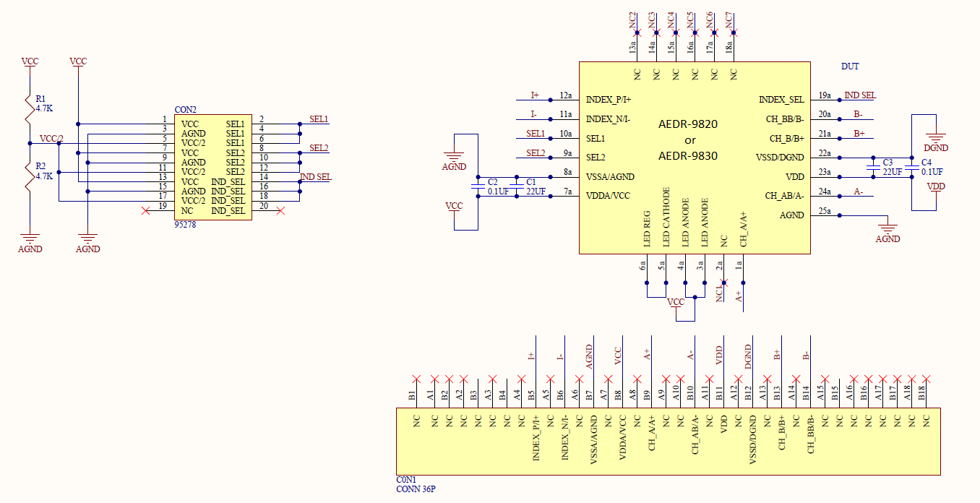The image size is (980, 503).
Task: Click the 95278 part number label
Action: pos(186,225)
